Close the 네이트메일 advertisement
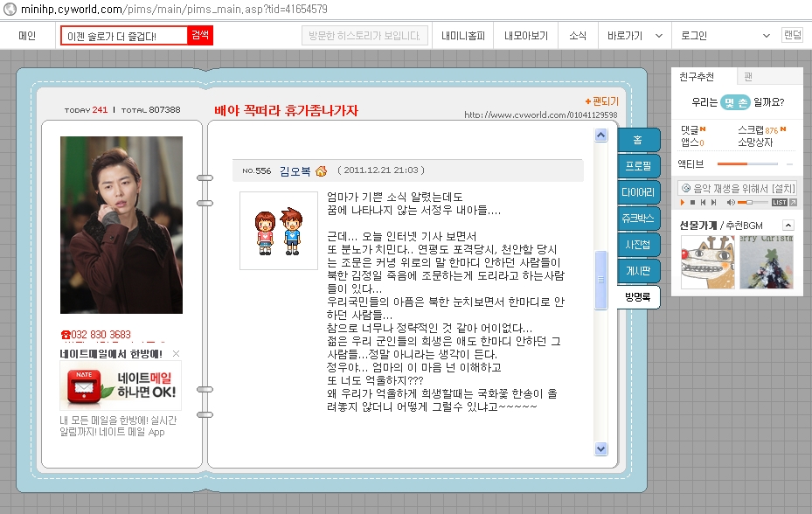 click(176, 354)
